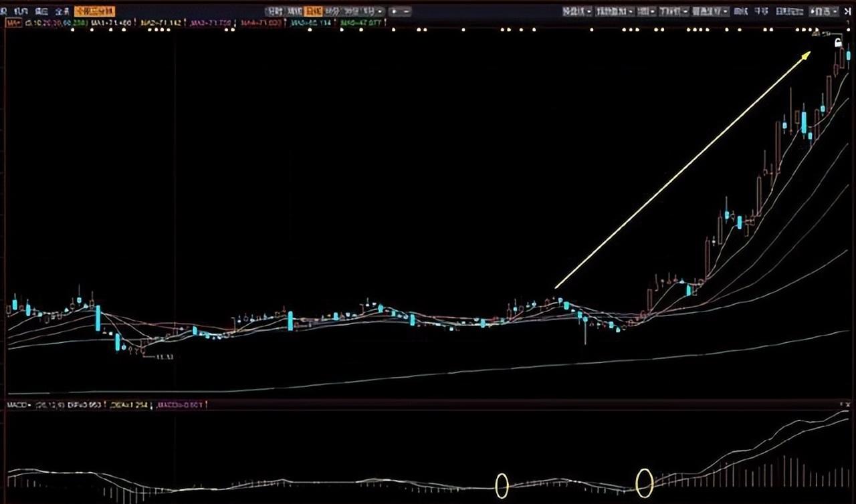This screenshot has width=856, height=504.
Task: Click the zoom-in icon beside the minus icon
Action: pos(393,11)
